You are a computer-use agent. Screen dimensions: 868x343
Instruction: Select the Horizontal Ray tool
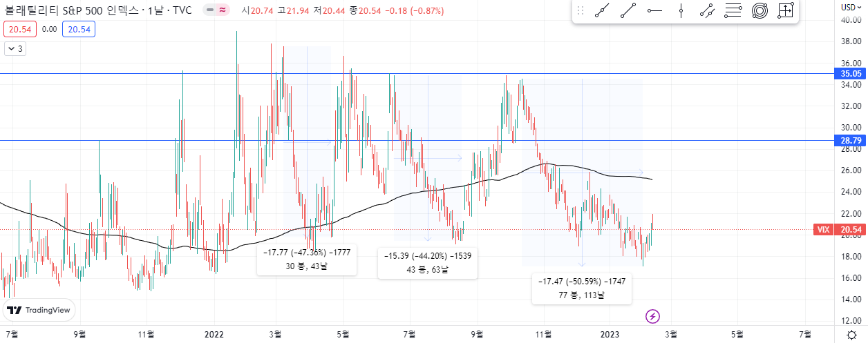tap(654, 10)
